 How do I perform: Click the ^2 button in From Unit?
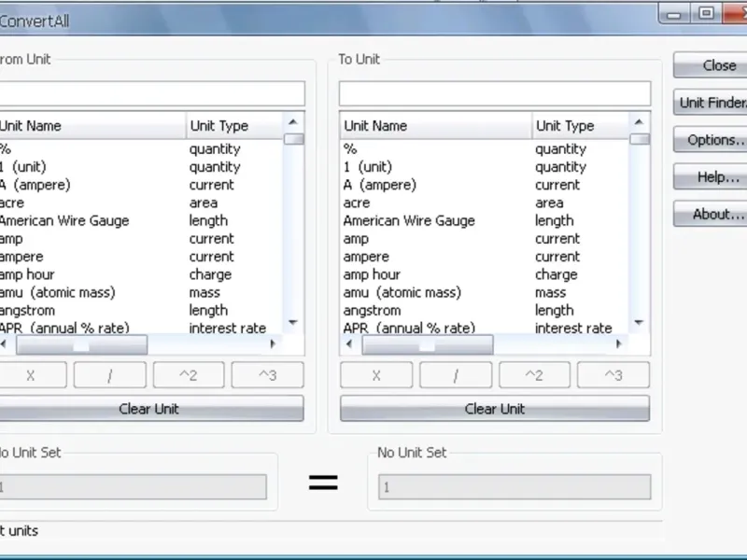click(x=189, y=375)
